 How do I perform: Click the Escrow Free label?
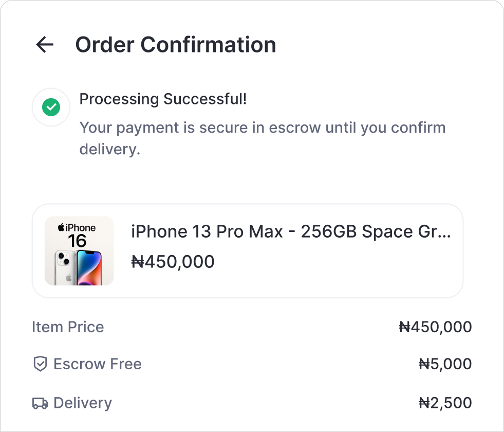pos(98,364)
